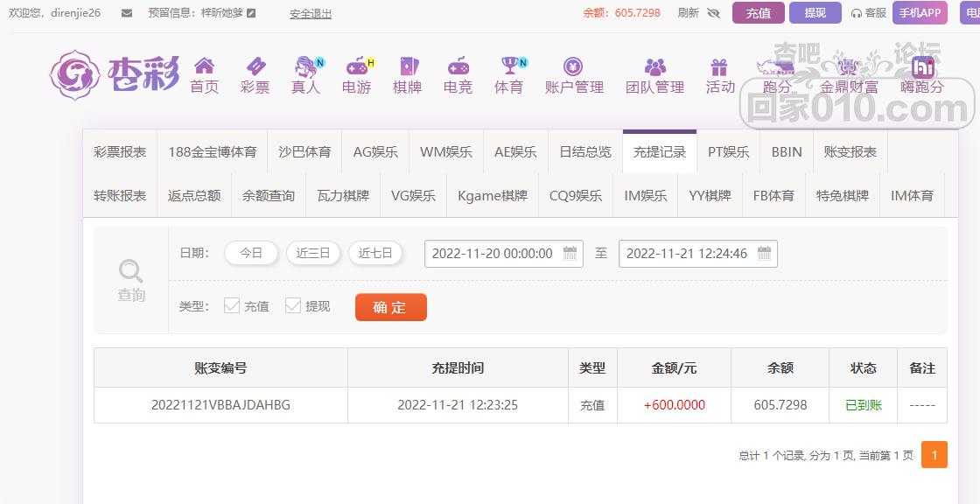Select the 彩票 lottery icon

[x=255, y=66]
